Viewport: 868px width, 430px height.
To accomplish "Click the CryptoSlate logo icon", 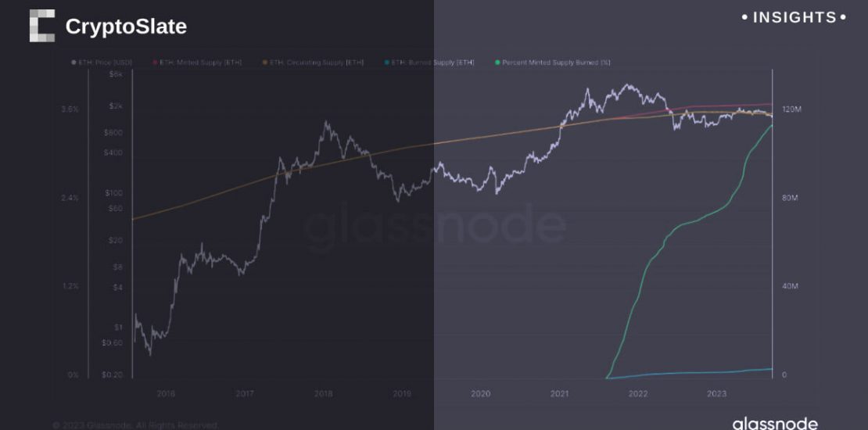I will tap(42, 26).
